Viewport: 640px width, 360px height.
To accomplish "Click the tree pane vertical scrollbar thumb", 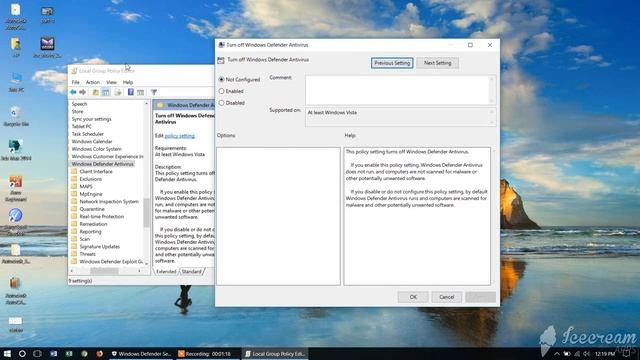I will coord(147,212).
